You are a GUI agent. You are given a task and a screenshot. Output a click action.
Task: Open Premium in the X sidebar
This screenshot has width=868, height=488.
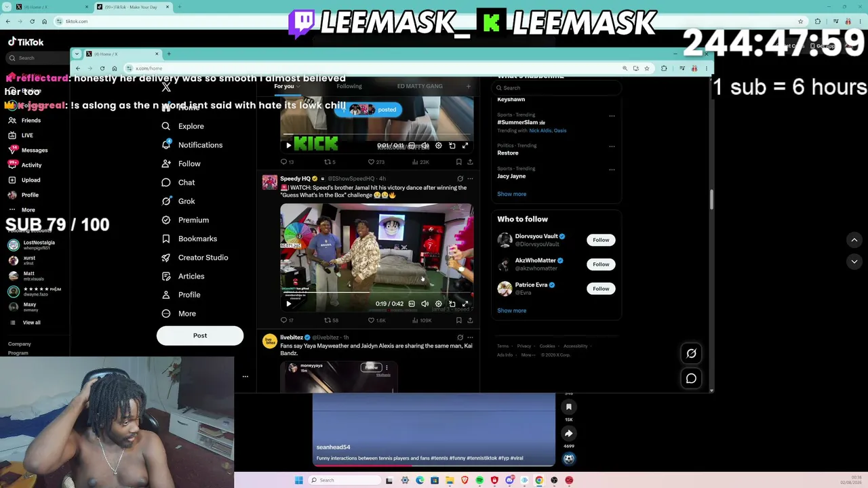185,220
